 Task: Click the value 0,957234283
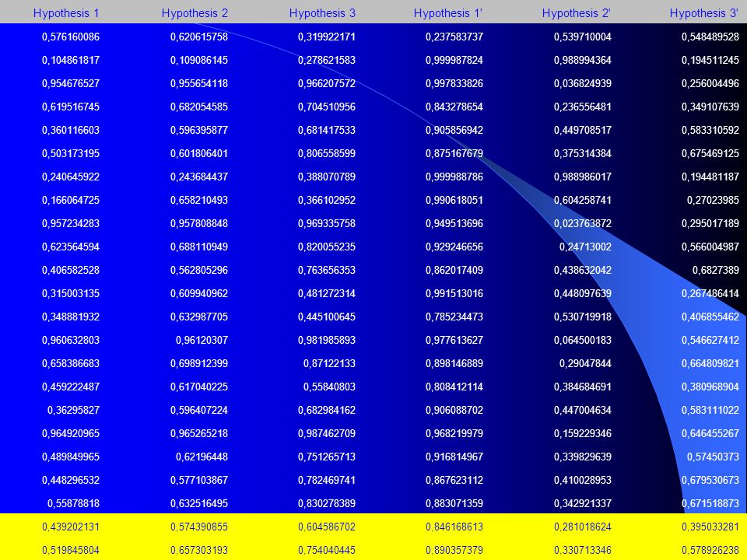tap(71, 223)
